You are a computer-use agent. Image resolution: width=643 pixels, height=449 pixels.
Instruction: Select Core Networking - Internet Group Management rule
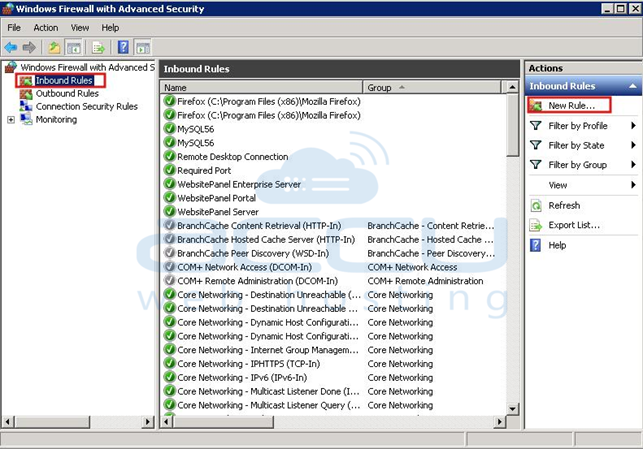click(268, 350)
